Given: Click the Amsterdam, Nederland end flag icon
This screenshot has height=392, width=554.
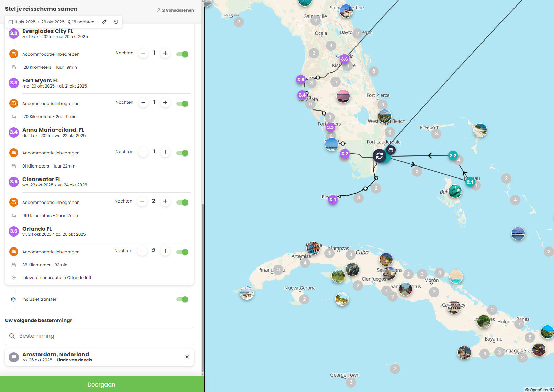Looking at the screenshot, I should click(14, 357).
